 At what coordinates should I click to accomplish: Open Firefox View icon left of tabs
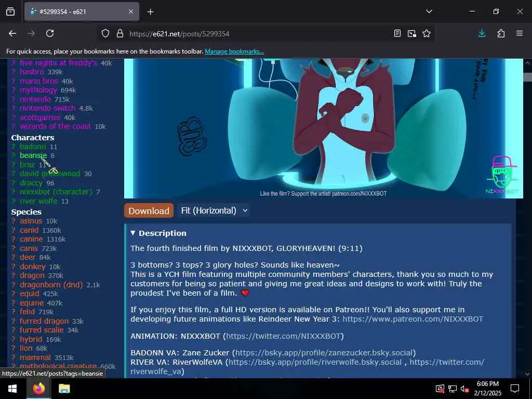(x=10, y=11)
